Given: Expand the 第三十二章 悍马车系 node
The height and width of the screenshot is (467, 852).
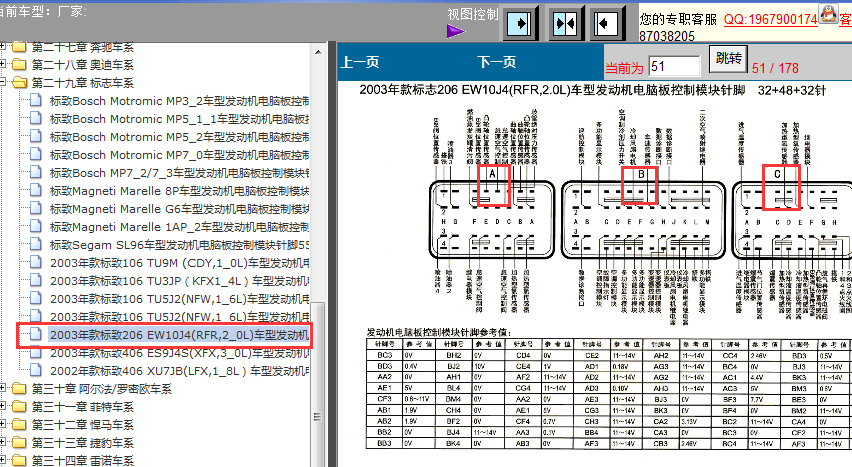Looking at the screenshot, I should 3,425.
